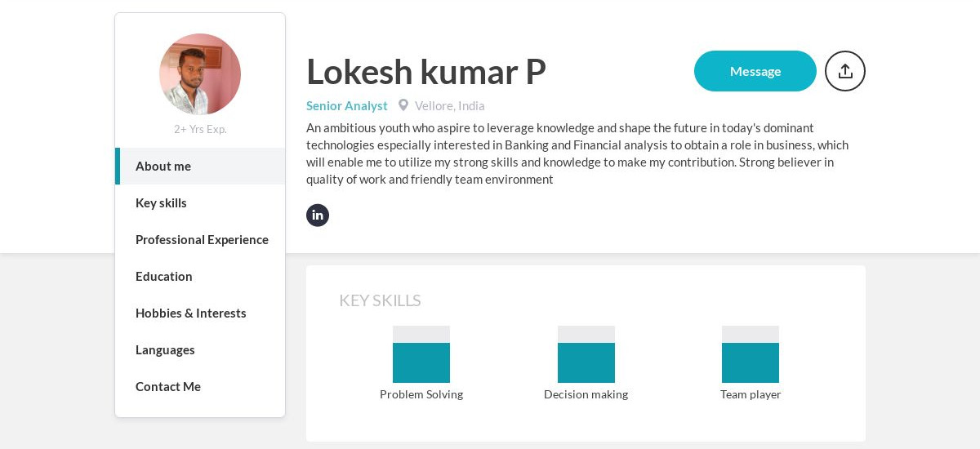Click the share profile icon

[845, 71]
